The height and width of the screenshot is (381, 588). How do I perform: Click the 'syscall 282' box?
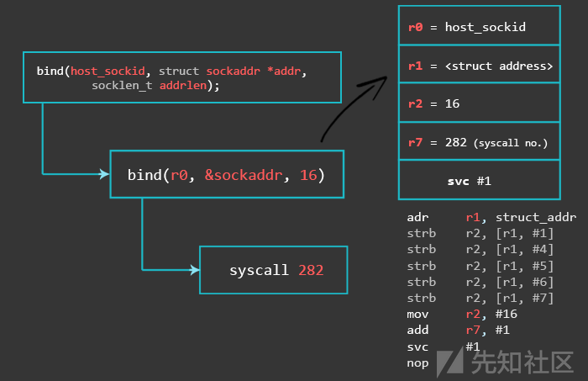(x=274, y=270)
